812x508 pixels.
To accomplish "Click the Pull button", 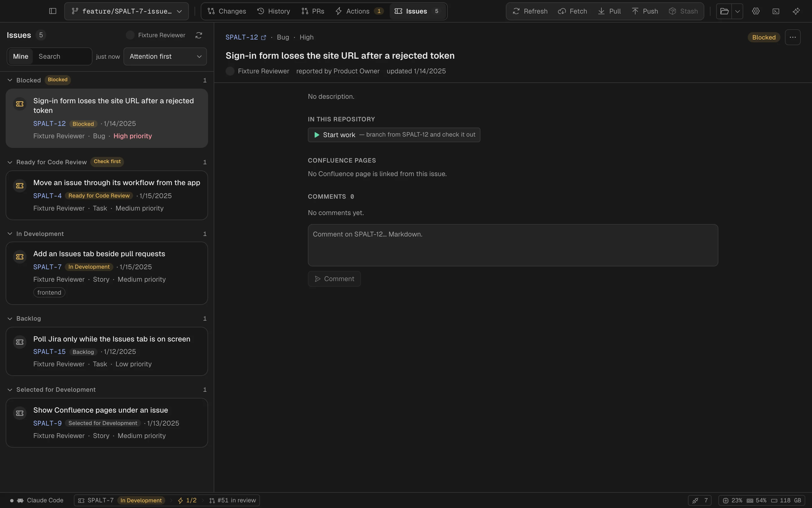I will [x=609, y=11].
